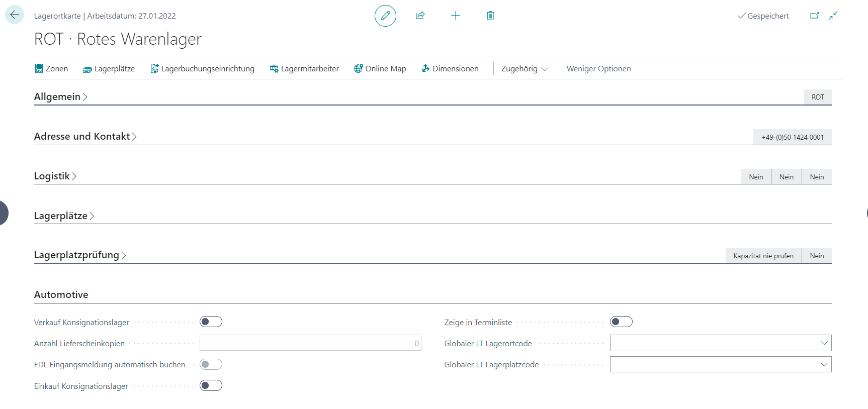The image size is (868, 409).
Task: Click the Anzahl Lieferscheinkopien input field
Action: pyautogui.click(x=310, y=343)
